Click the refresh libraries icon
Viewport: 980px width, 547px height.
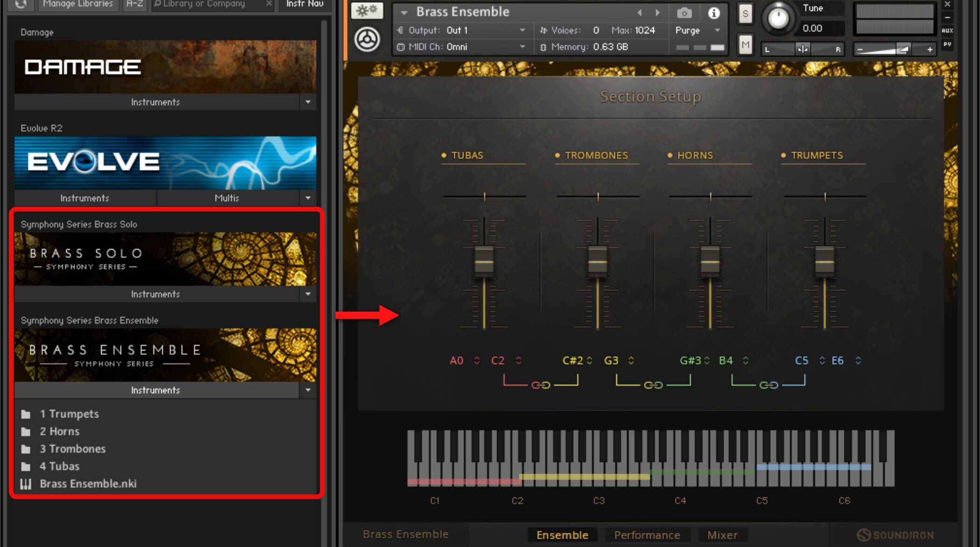pos(21,4)
